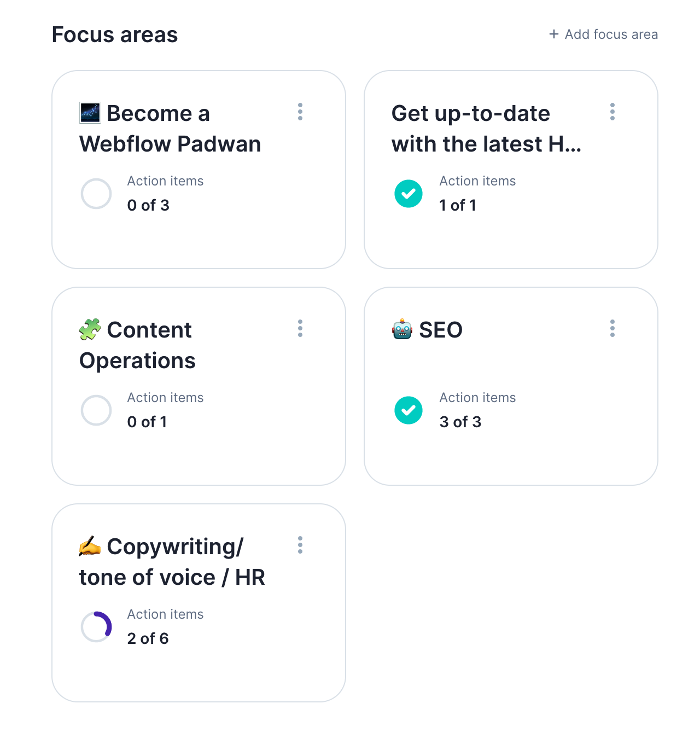The width and height of the screenshot is (700, 744).
Task: Click the green checkmark on Get up-to-date card
Action: coord(409,194)
